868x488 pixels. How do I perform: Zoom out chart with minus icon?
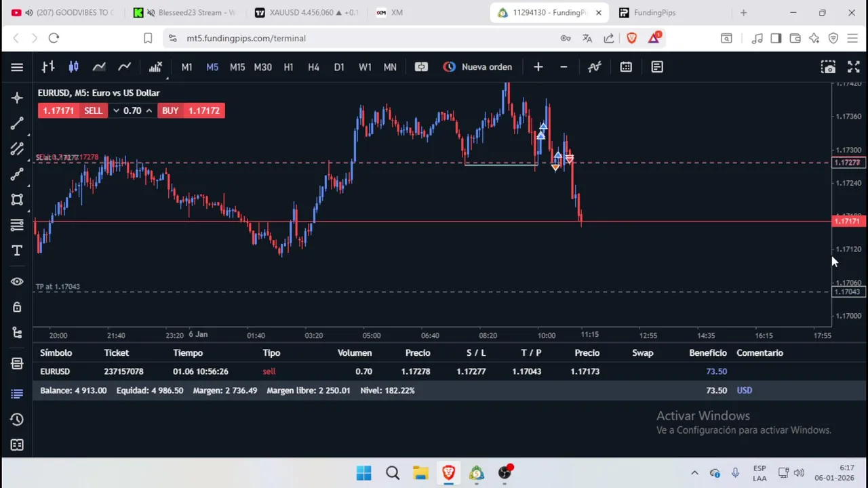[x=564, y=67]
